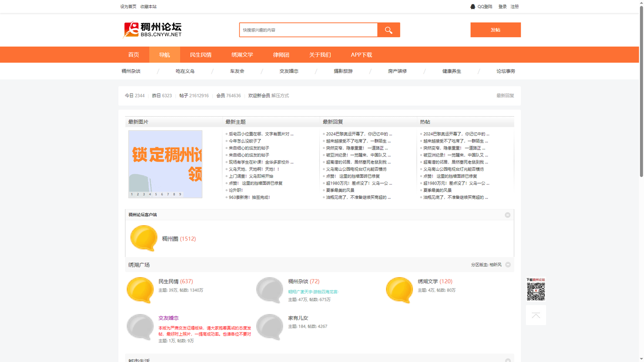Screen dimensions: 644x362
Task: Open post 后宅四小位置在哪，文字有图片对
Action: coord(261,134)
